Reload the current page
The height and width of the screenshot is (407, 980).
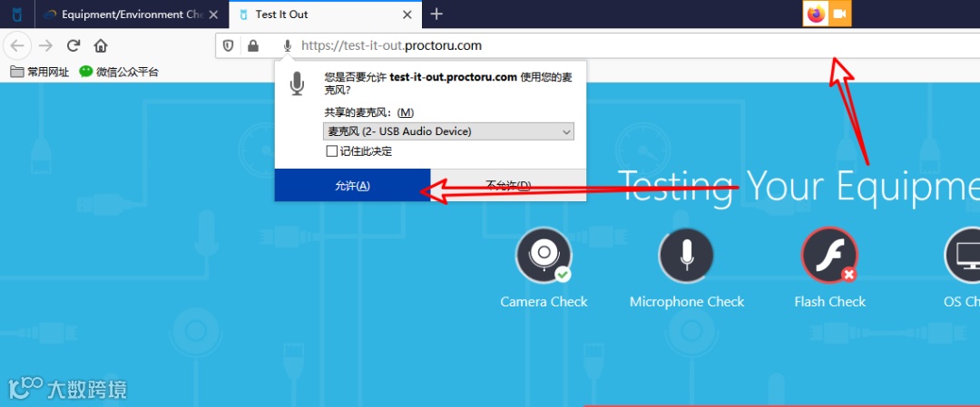(73, 45)
